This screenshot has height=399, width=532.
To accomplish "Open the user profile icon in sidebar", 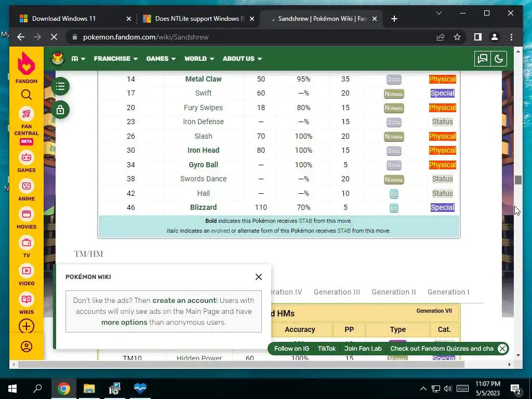I will pyautogui.click(x=26, y=347).
